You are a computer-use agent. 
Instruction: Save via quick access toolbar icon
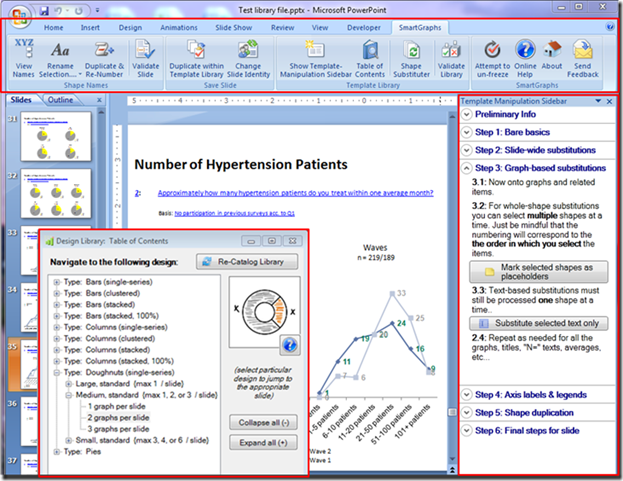pos(44,10)
